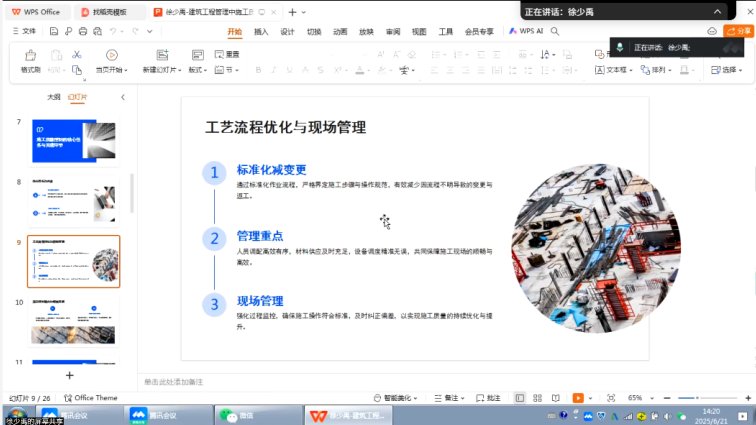Viewport: 756px width, 425px height.
Task: Expand the 新建幻灯片 dropdown arrow
Action: pos(179,70)
